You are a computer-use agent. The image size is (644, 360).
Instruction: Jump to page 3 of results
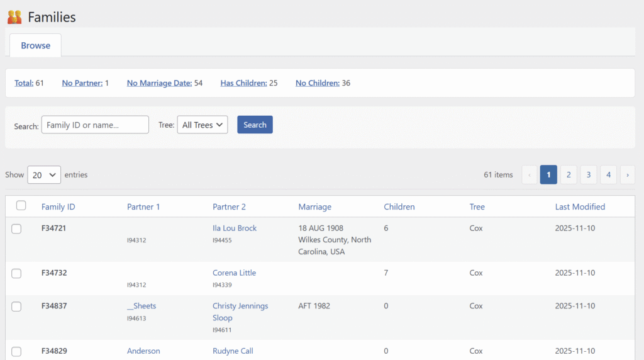point(588,175)
